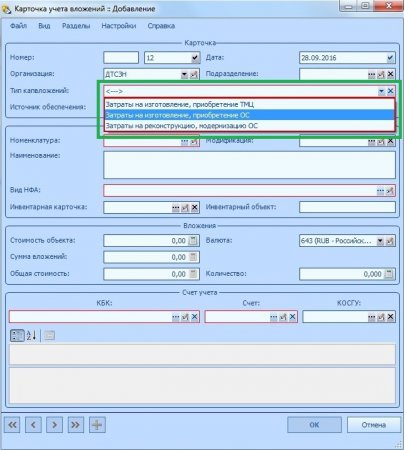Click into the Наименование text area
Viewport: 405px width, 450px height.
point(249,165)
